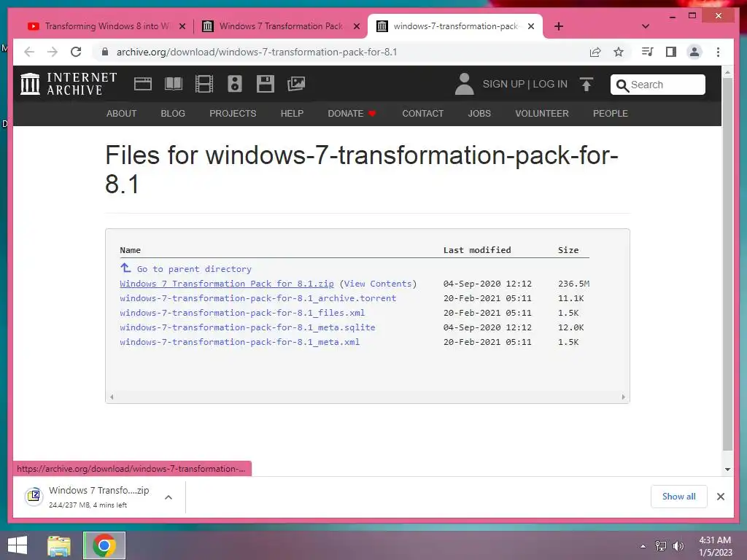Open the volume speaker tray icon
This screenshot has width=747, height=560.
click(x=678, y=545)
